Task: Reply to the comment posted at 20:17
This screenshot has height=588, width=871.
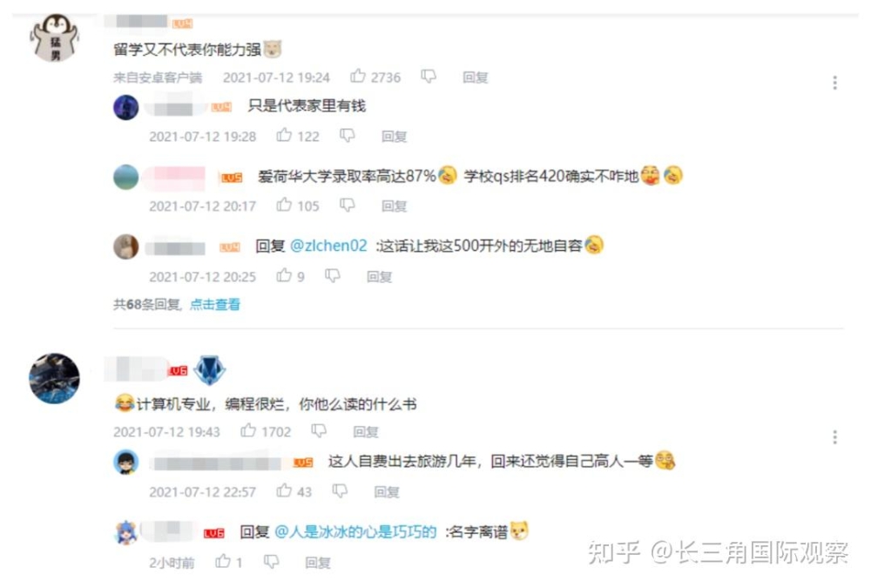Action: [395, 206]
